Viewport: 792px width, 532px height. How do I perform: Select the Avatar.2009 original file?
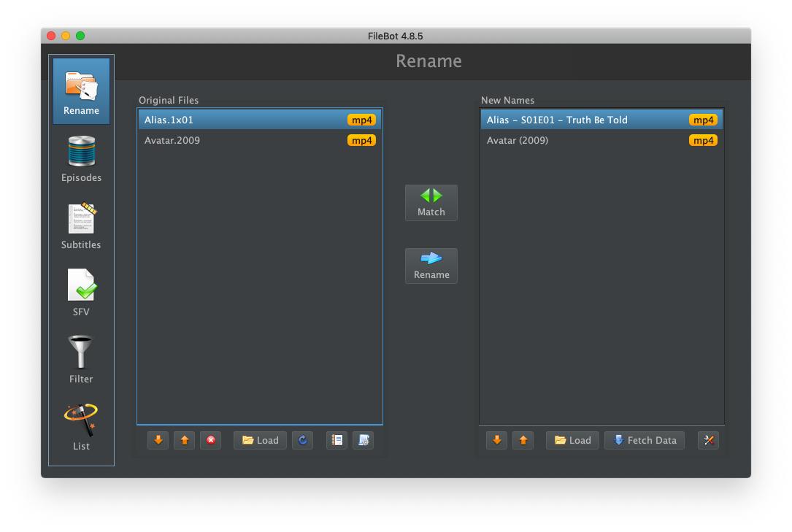[260, 140]
